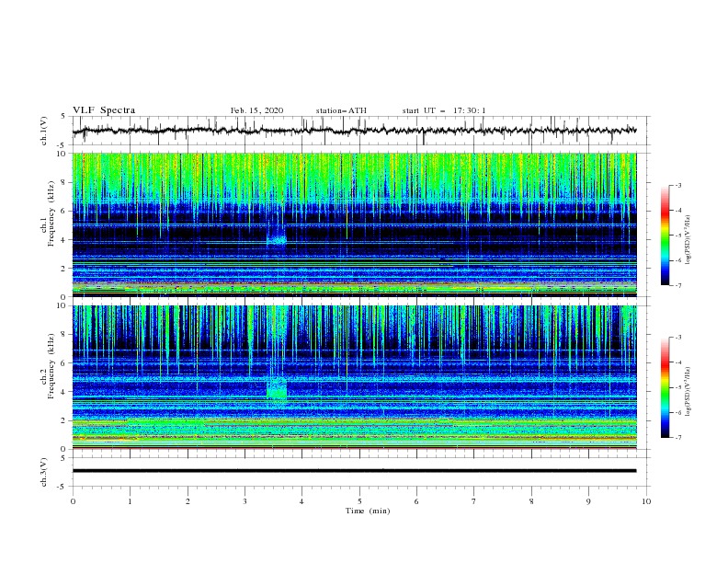Click the upper colorbar 'log(PSD)(V²/Hz)' label
Screen dimensions: 728x563
click(x=688, y=240)
